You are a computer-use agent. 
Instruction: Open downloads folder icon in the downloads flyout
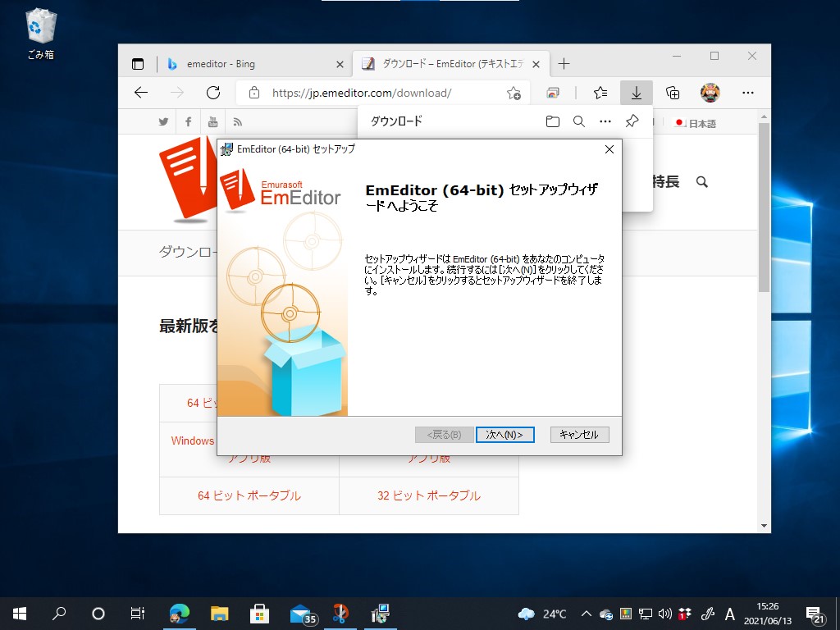pyautogui.click(x=553, y=121)
